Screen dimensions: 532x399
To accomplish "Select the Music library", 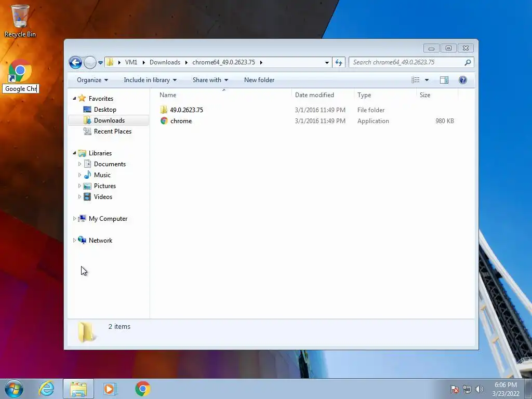I will (102, 175).
